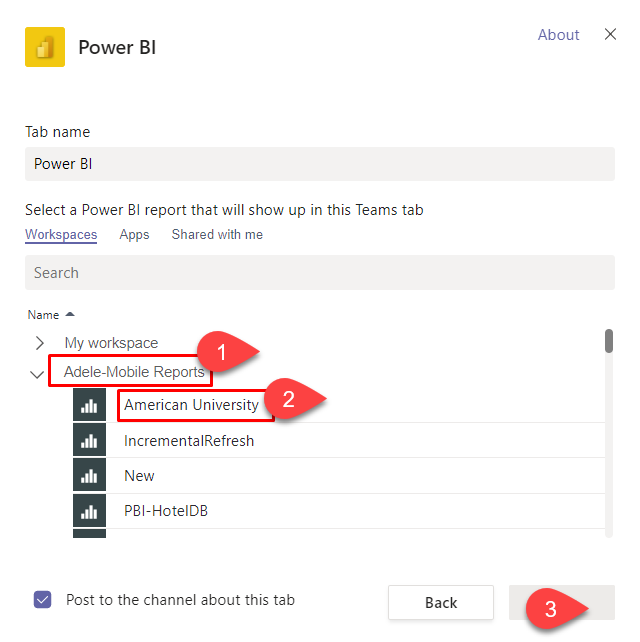
Task: Click the Search reports field
Action: [320, 273]
